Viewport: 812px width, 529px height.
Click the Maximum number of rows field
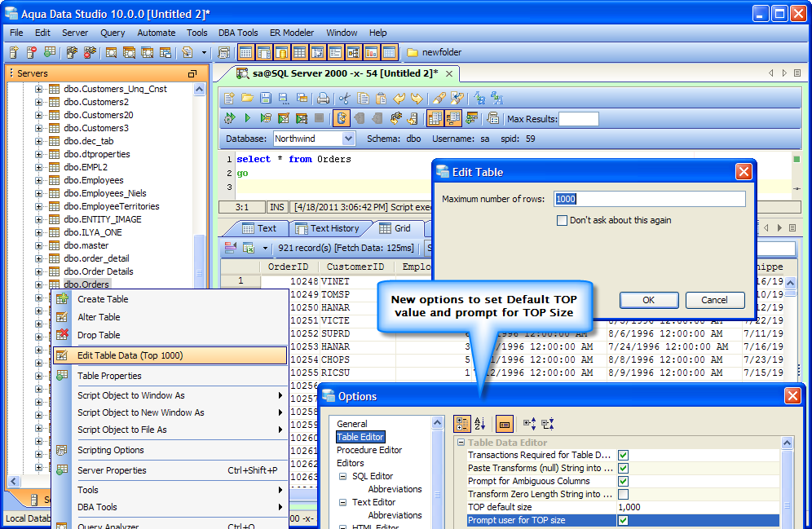click(650, 199)
